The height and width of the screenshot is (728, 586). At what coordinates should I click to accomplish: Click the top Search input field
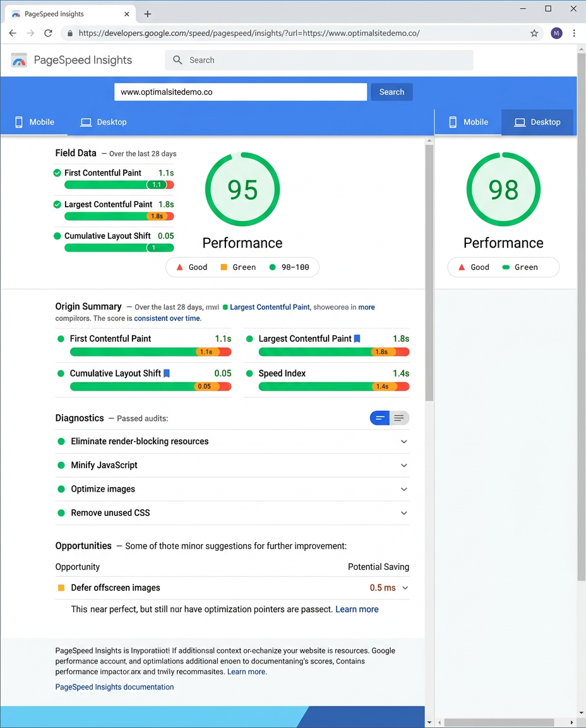(320, 60)
